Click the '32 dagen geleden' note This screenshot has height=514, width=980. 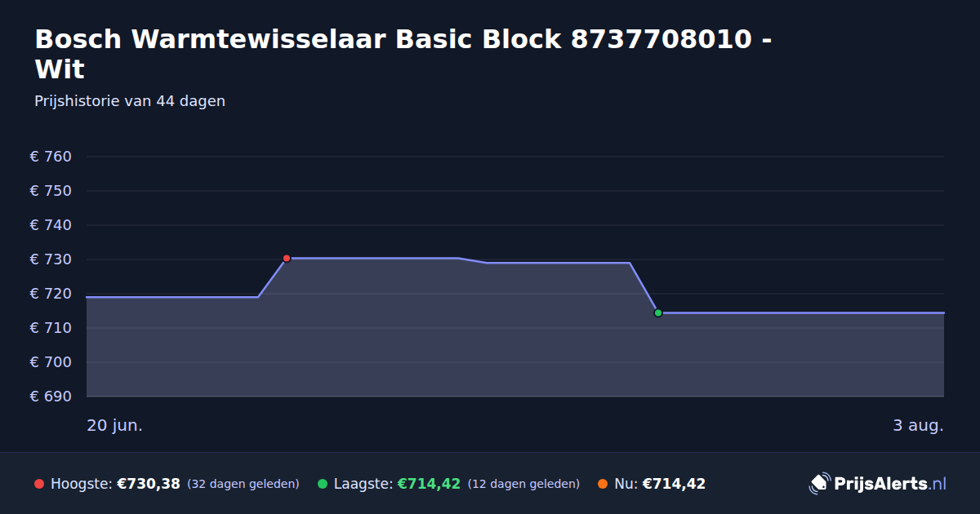tap(243, 484)
